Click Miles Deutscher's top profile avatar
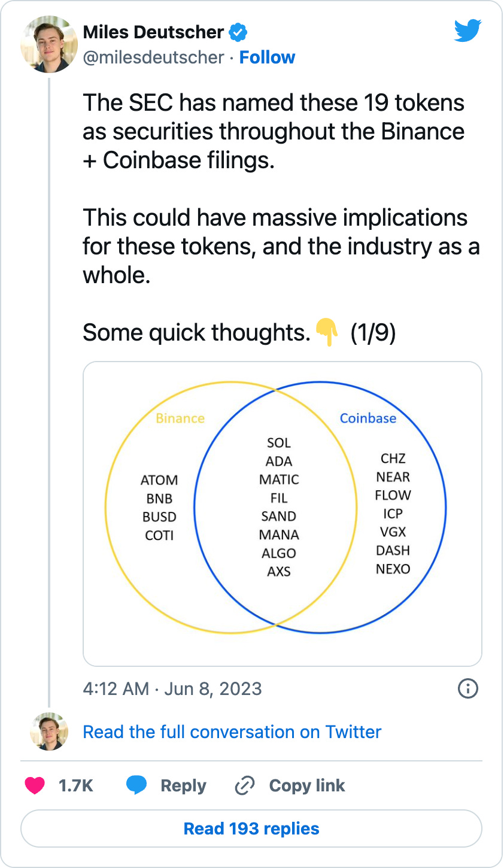This screenshot has width=504, height=868. point(49,45)
